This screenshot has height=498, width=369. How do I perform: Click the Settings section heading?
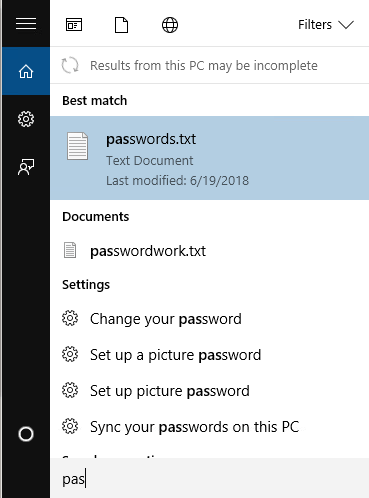pyautogui.click(x=86, y=285)
